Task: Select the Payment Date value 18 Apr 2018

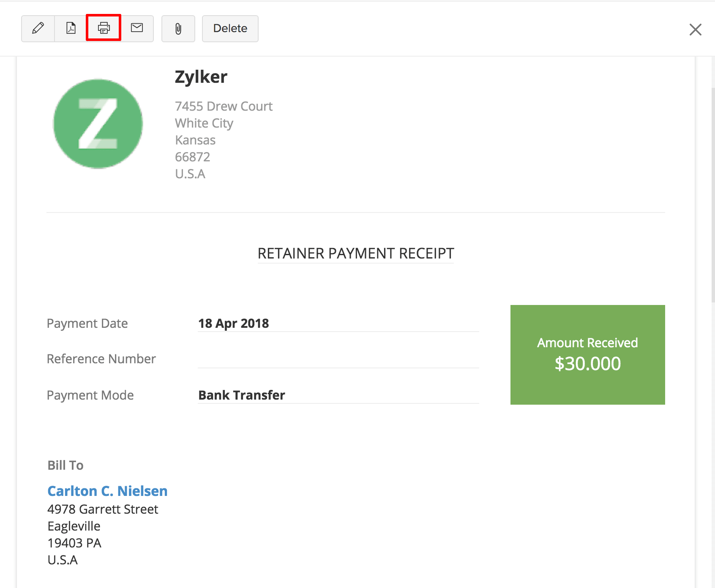Action: click(x=233, y=323)
